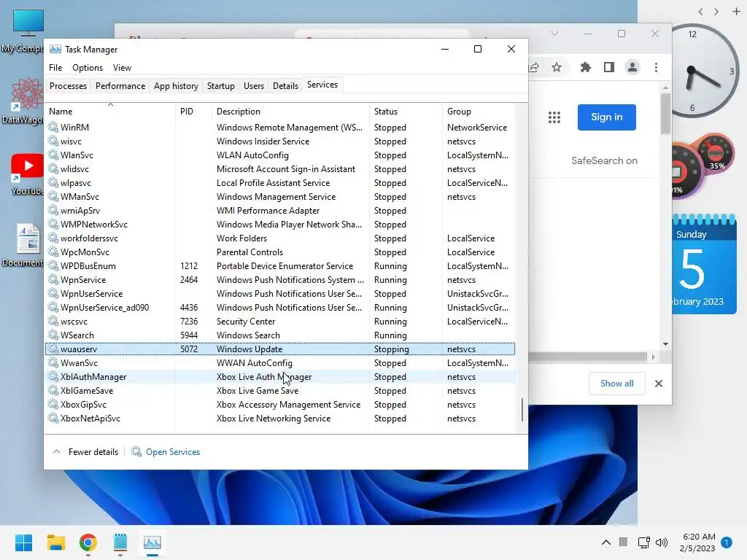Click Task Manager taskbar icon

tap(152, 542)
